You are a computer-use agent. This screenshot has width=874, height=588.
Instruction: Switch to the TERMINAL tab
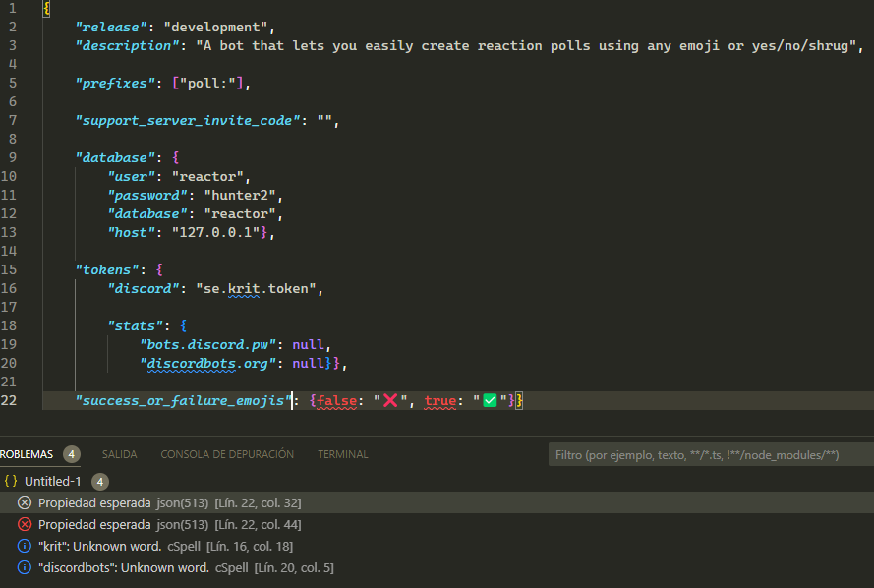[341, 453]
